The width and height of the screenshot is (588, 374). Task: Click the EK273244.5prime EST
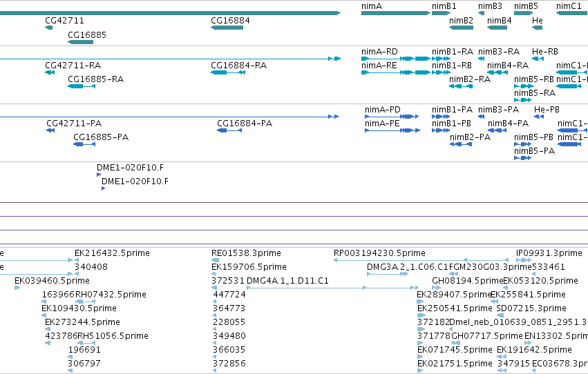click(47, 329)
